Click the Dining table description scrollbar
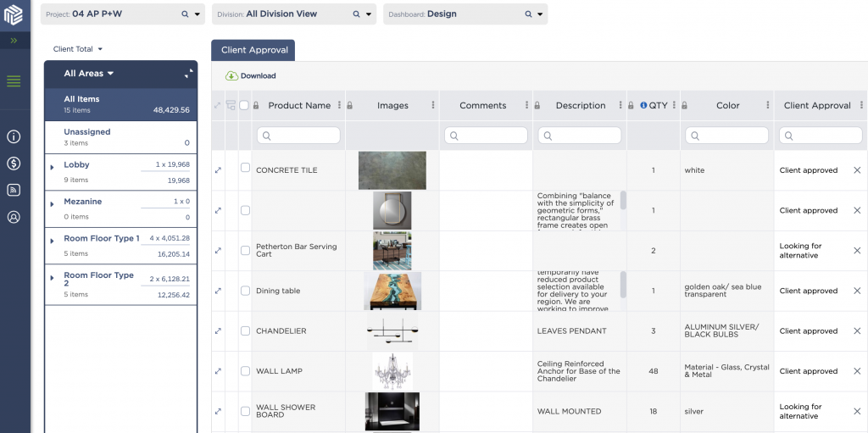 [623, 285]
